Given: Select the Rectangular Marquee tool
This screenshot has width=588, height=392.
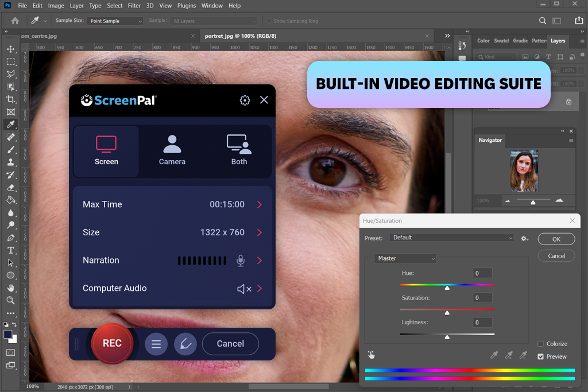Looking at the screenshot, I should click(x=11, y=61).
